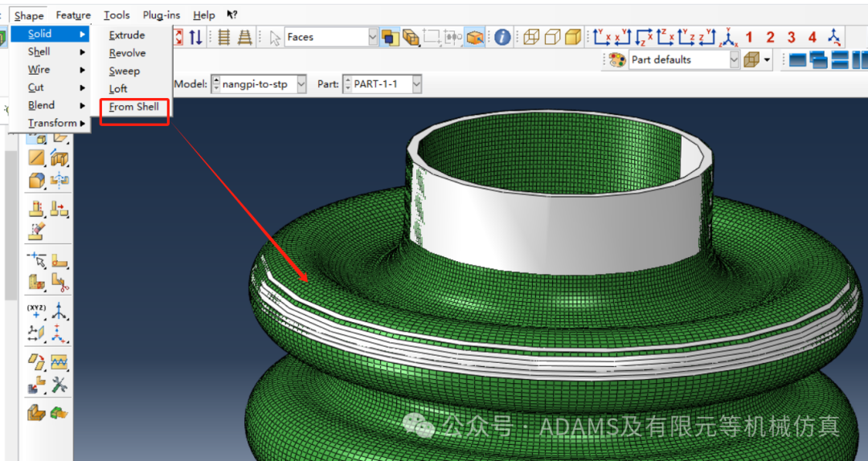Click the stepper beside Part field
The image size is (868, 461).
pos(348,84)
